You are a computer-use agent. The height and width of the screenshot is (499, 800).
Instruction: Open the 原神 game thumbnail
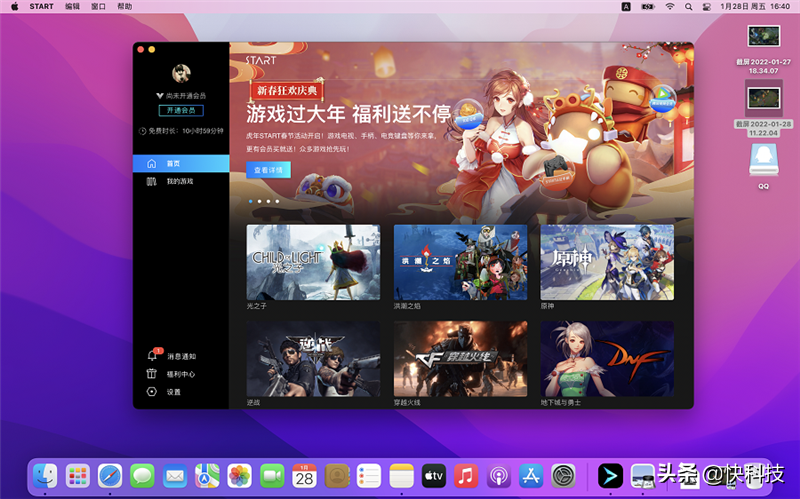[607, 262]
